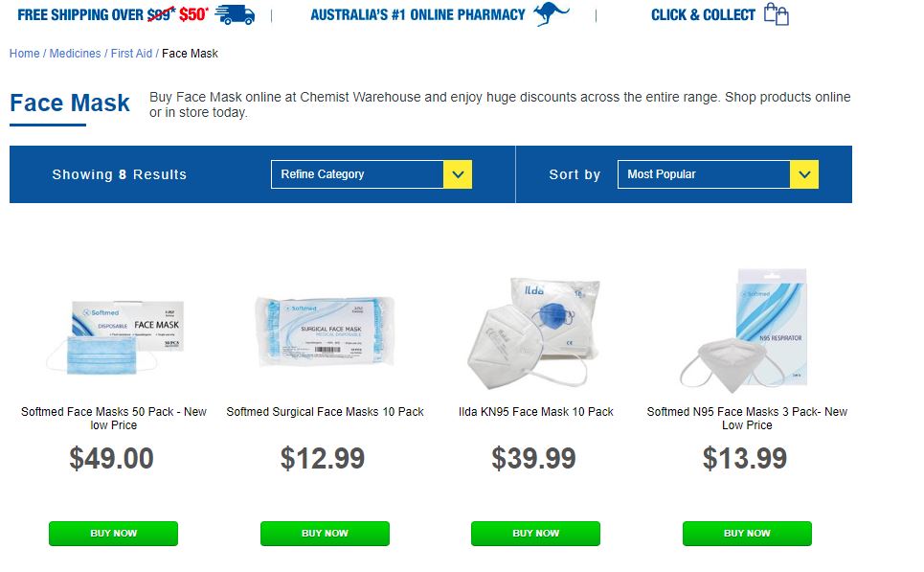Buy the Ilda KN95 Face Mask 10 Pack
This screenshot has width=924, height=572.
[535, 534]
